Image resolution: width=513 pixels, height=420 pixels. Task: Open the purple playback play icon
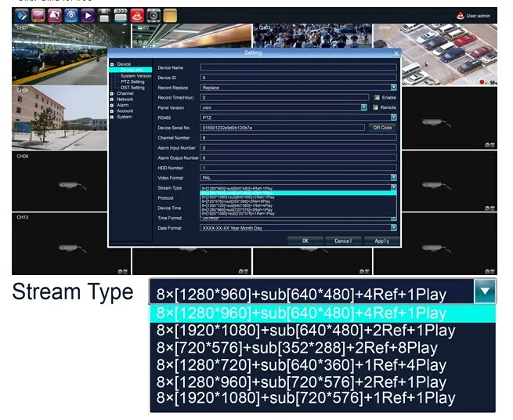(x=88, y=16)
